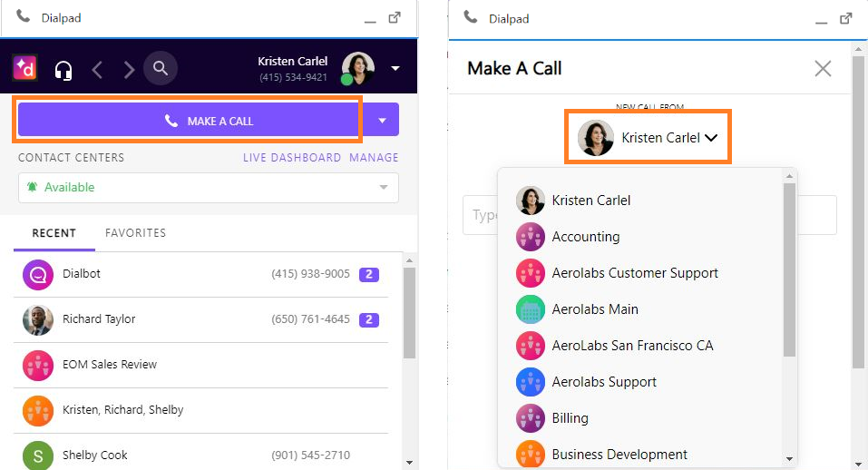Click the blue Aerolabs Support icon
The height and width of the screenshot is (470, 868).
pos(531,382)
